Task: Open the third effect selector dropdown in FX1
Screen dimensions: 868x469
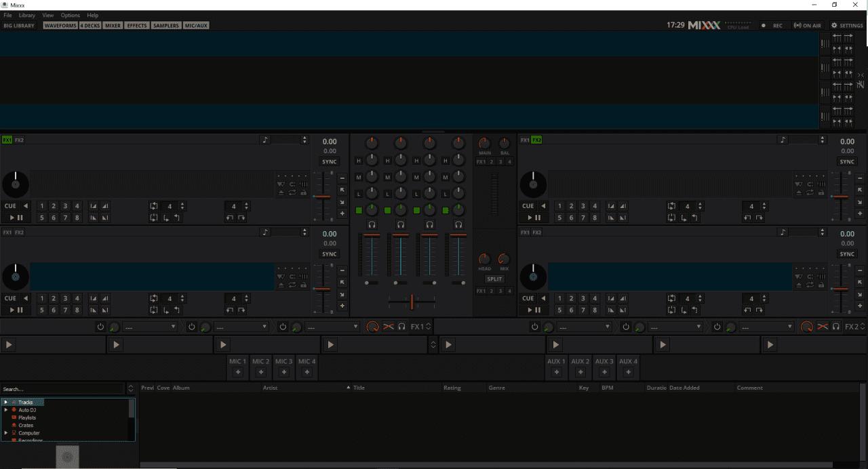Action: tap(332, 327)
